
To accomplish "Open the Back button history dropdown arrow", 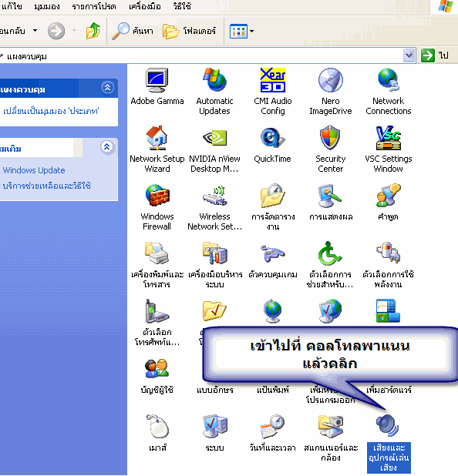I will (x=35, y=30).
